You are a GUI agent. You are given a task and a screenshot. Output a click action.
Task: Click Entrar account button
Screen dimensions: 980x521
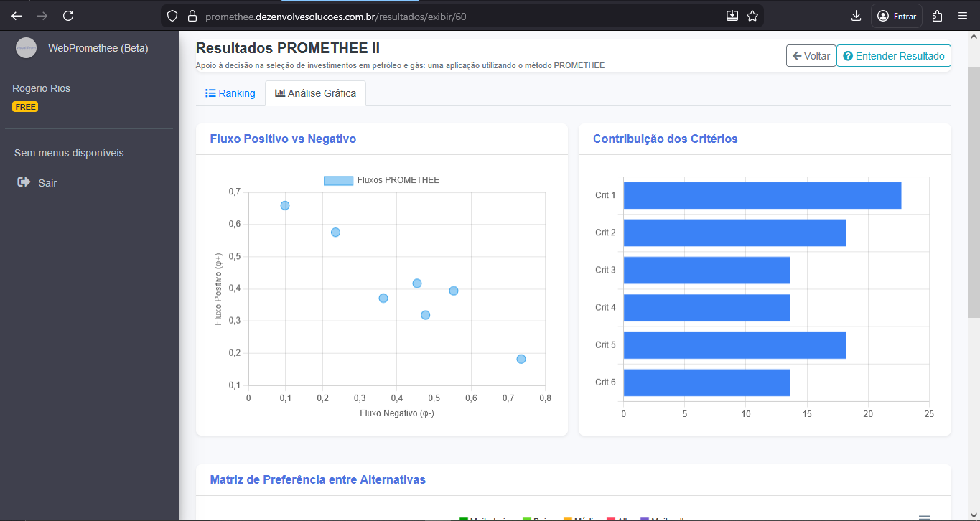[896, 16]
